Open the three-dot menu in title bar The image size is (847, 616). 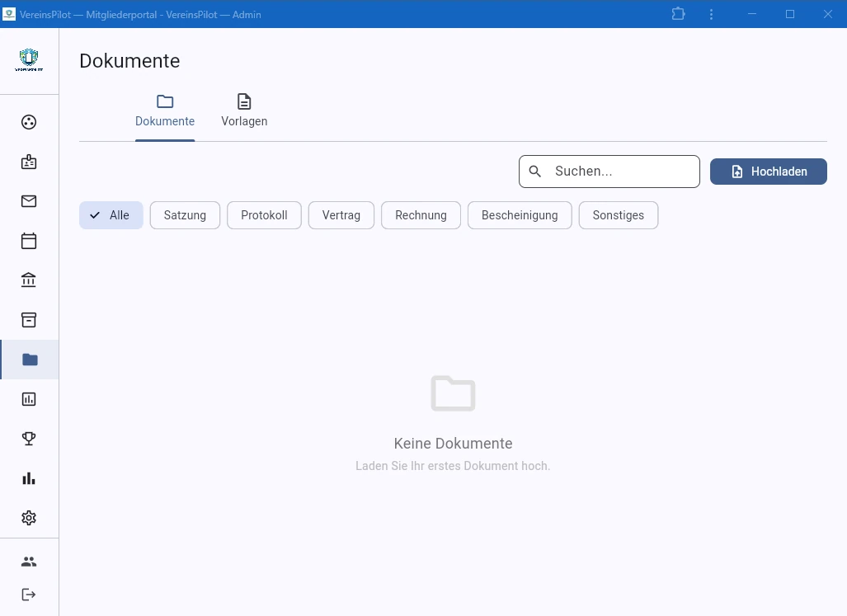[711, 14]
